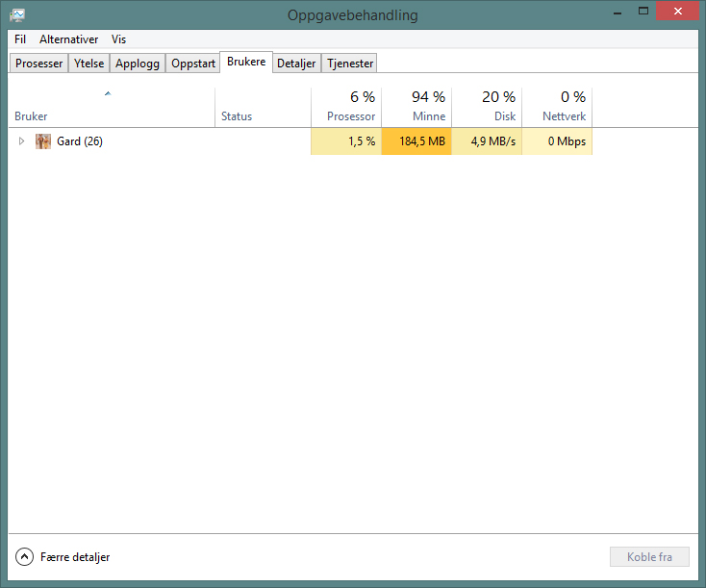This screenshot has height=588, width=706.
Task: Switch to the Tjenester tab
Action: pyautogui.click(x=350, y=64)
